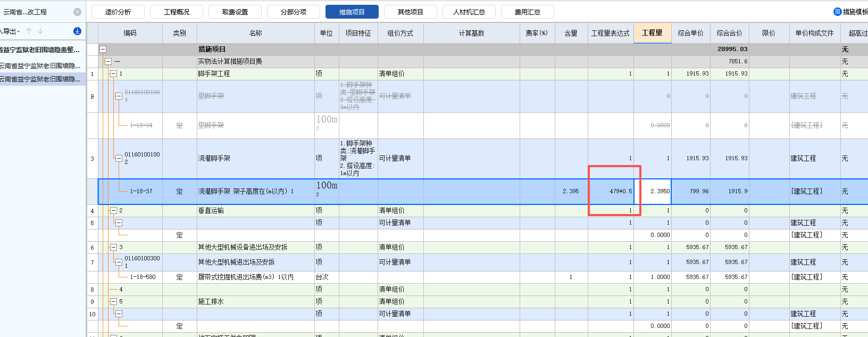Open the 费用汇总 tab

[x=528, y=12]
